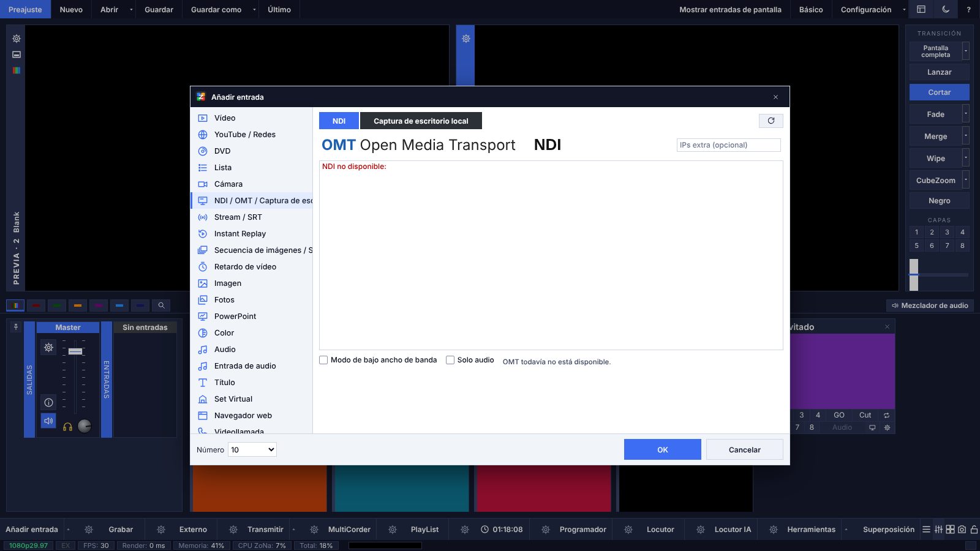Enable Modo de bajo ancho de banda
Viewport: 980px width, 551px height.
[323, 360]
